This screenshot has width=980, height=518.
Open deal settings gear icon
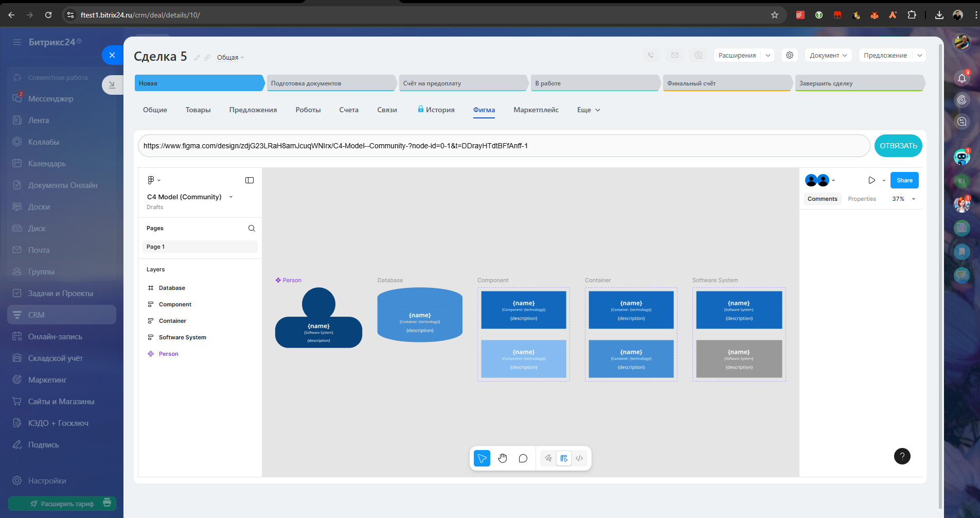click(790, 55)
